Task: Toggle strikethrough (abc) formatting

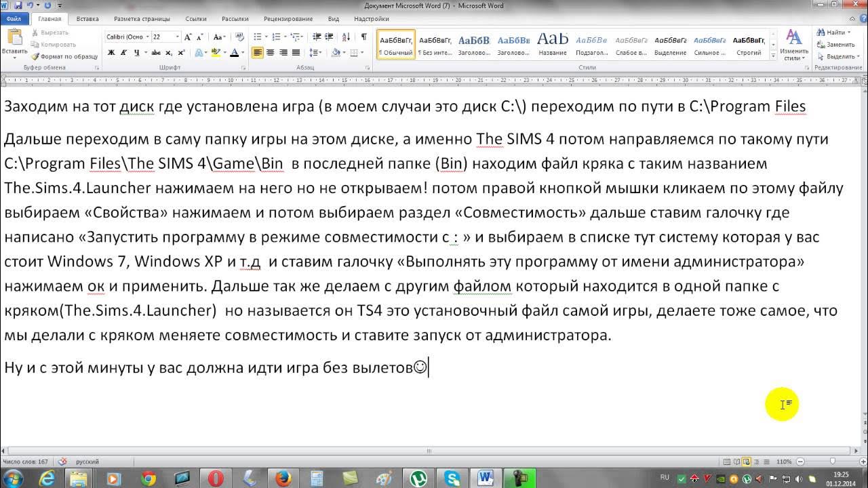Action: pos(156,53)
